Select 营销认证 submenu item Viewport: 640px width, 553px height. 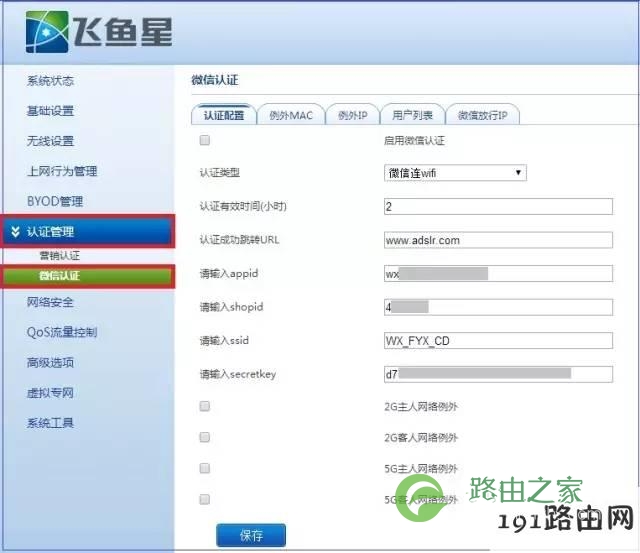click(x=60, y=255)
